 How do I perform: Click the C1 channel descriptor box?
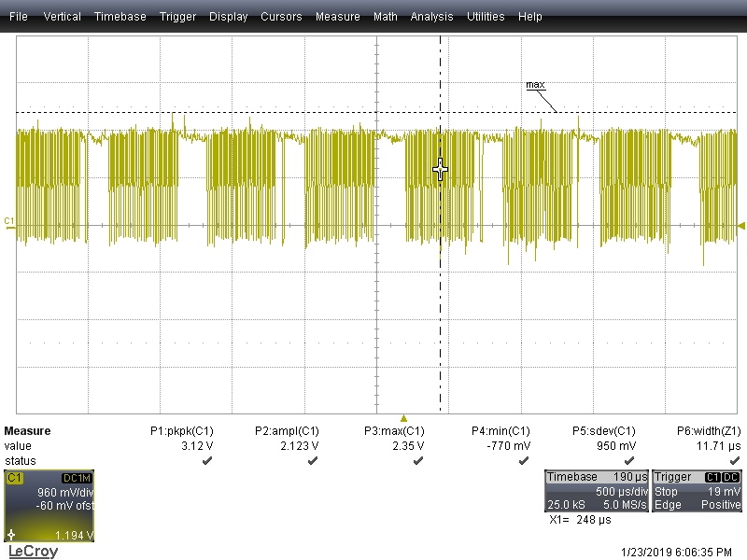click(x=49, y=506)
